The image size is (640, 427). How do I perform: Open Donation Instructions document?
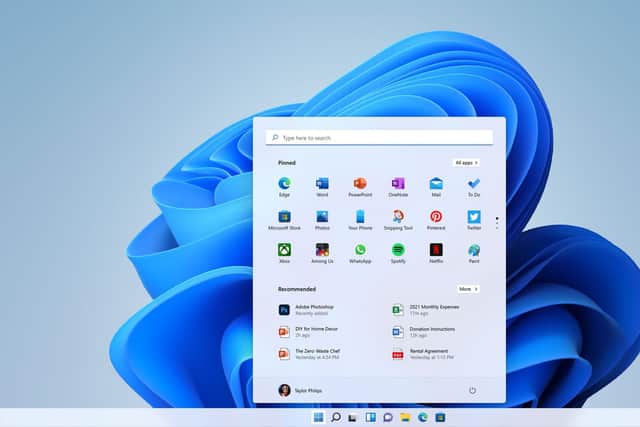424,332
